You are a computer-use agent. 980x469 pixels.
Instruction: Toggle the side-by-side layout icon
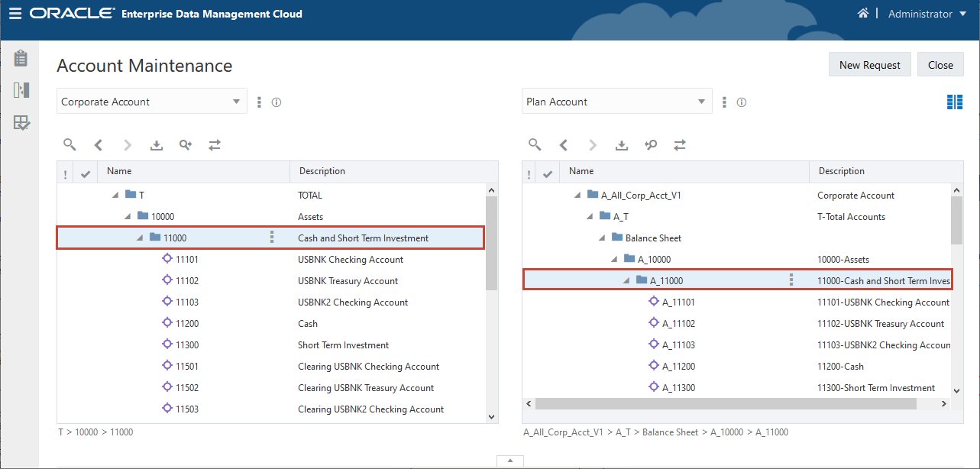tap(954, 102)
